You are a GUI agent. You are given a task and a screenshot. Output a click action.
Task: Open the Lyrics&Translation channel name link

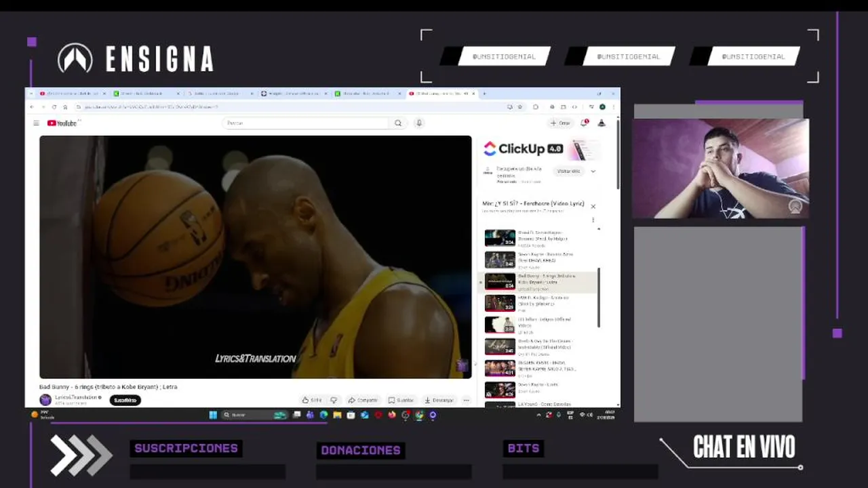(76, 397)
